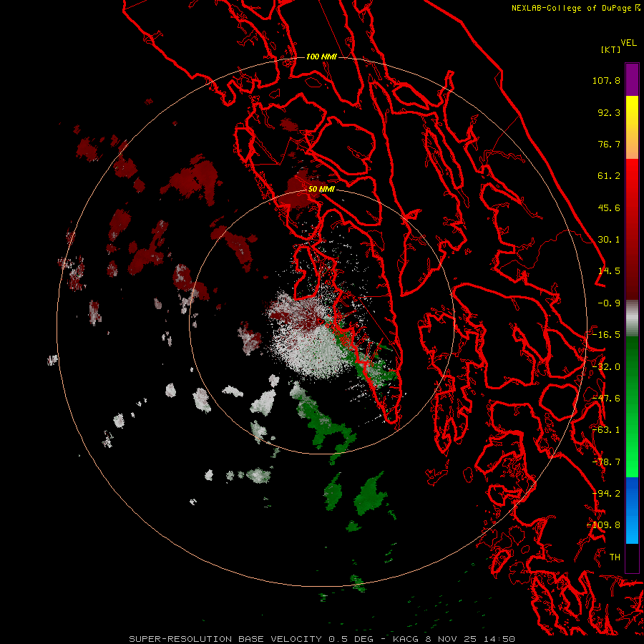Click the 61.2 velocity scale value

point(609,176)
